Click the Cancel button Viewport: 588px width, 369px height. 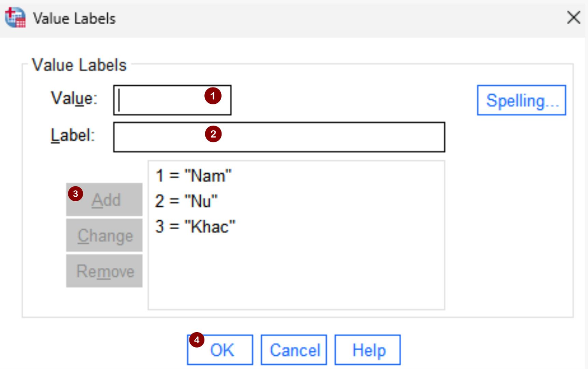click(x=294, y=350)
